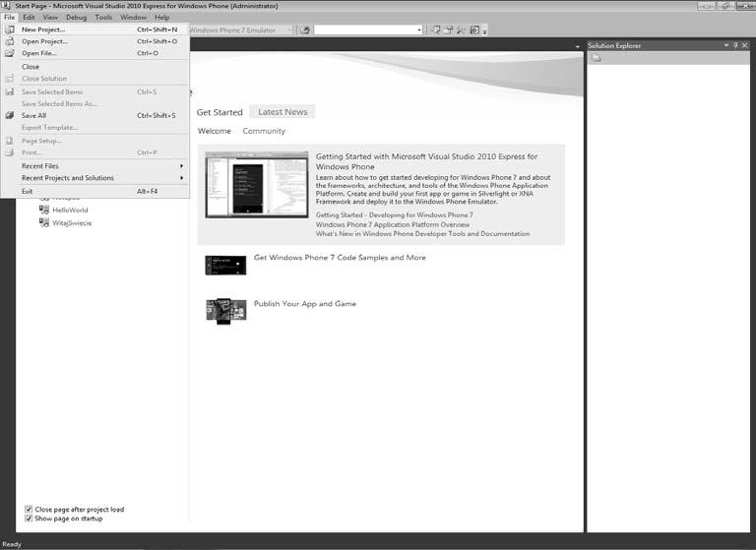Click the auto-hide pin on Solution Explorer
This screenshot has width=756, height=550.
(x=735, y=45)
